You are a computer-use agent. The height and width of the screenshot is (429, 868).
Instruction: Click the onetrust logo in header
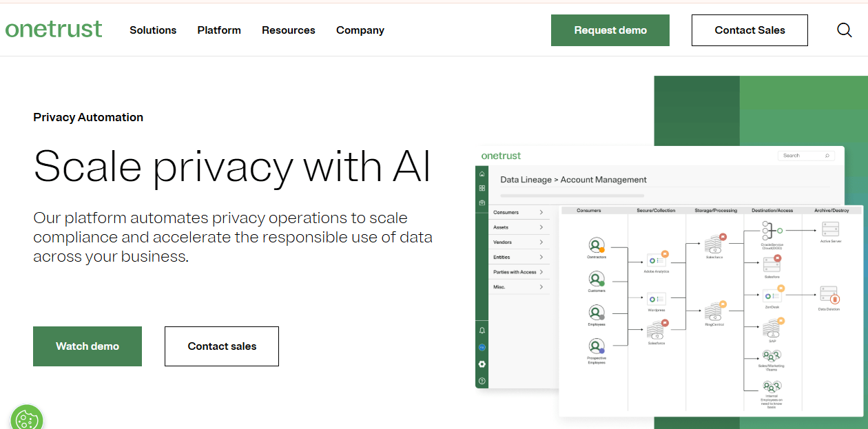[x=54, y=30]
